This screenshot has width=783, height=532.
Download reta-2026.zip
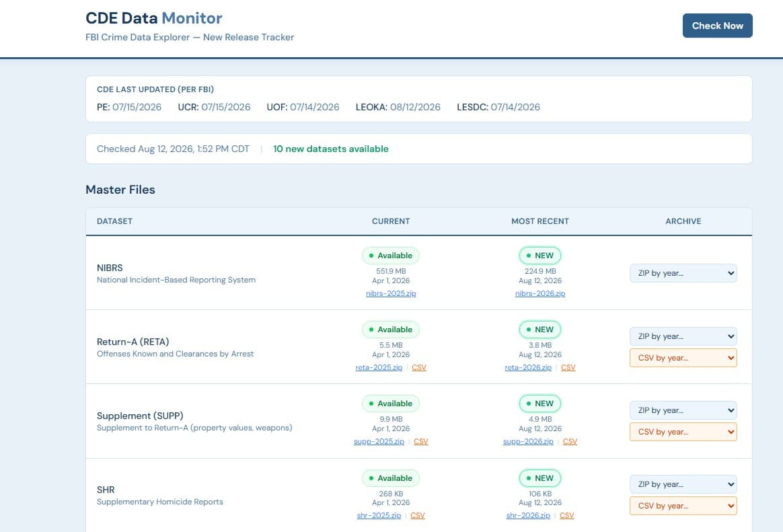[528, 367]
